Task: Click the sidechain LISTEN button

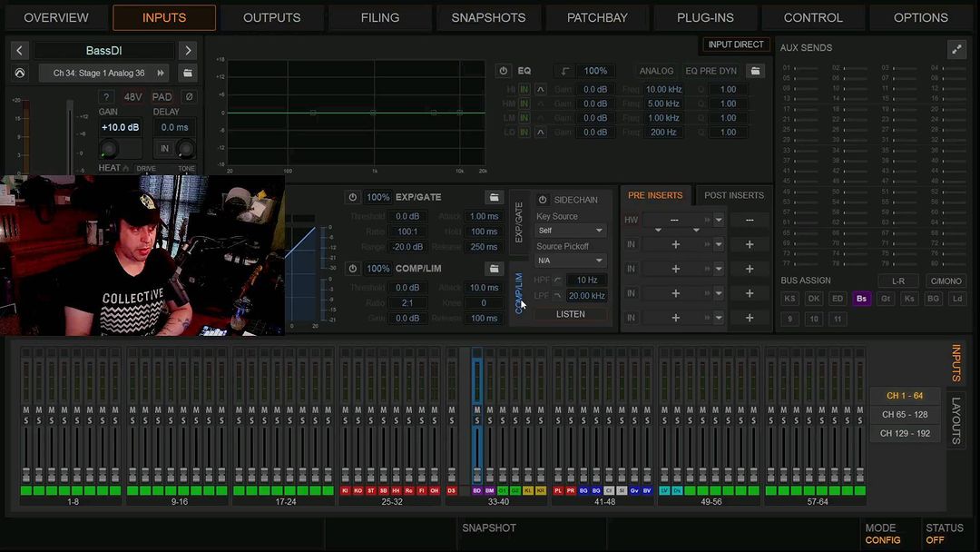Action: tap(570, 314)
